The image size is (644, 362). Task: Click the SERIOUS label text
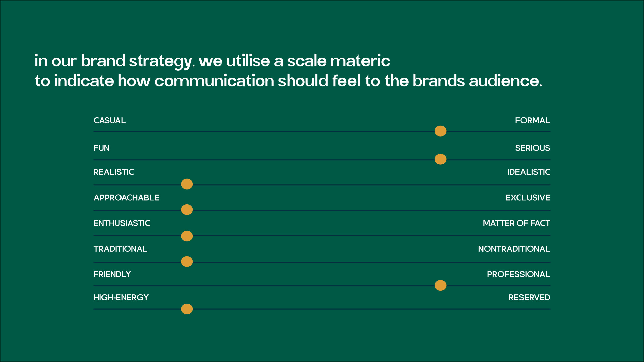pyautogui.click(x=532, y=148)
